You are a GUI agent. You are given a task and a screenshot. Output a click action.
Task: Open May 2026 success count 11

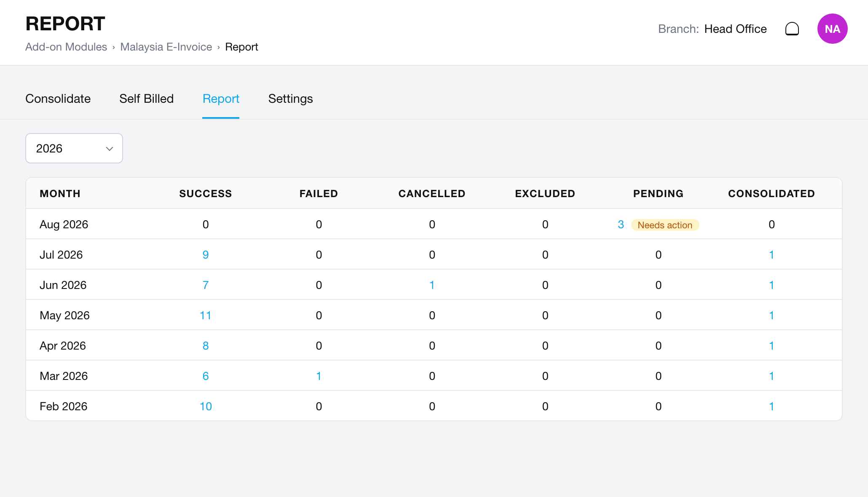[x=206, y=315]
